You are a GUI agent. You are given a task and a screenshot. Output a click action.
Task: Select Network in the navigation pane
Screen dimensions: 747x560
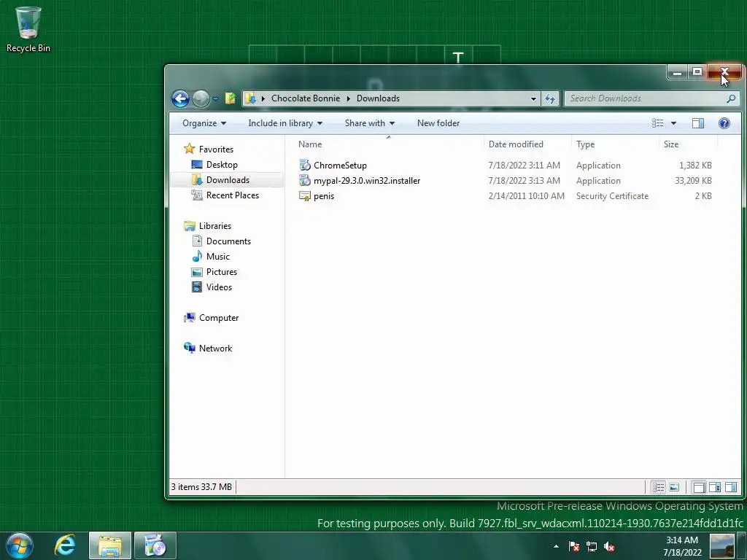pos(215,348)
